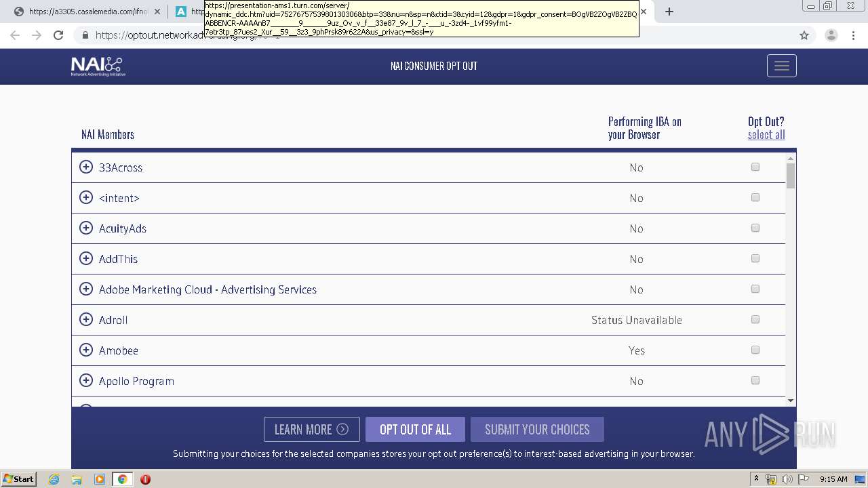Image resolution: width=868 pixels, height=488 pixels.
Task: Open media player from taskbar
Action: coord(100,479)
